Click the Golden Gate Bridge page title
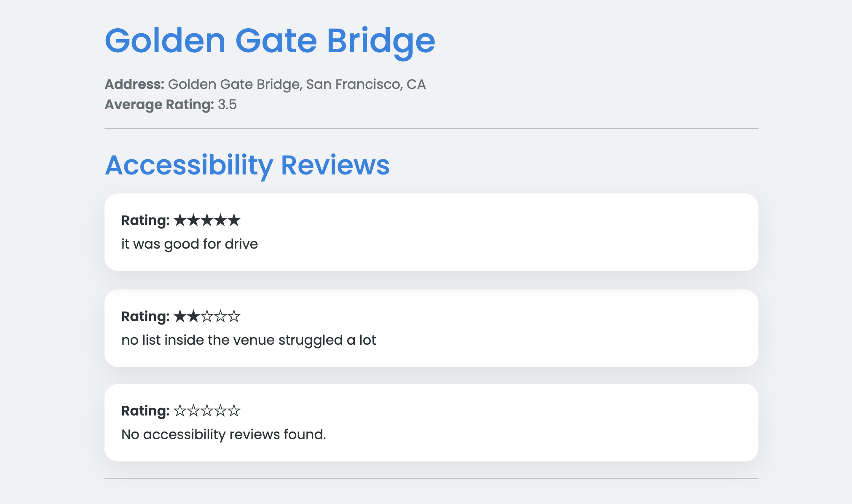 (x=270, y=41)
